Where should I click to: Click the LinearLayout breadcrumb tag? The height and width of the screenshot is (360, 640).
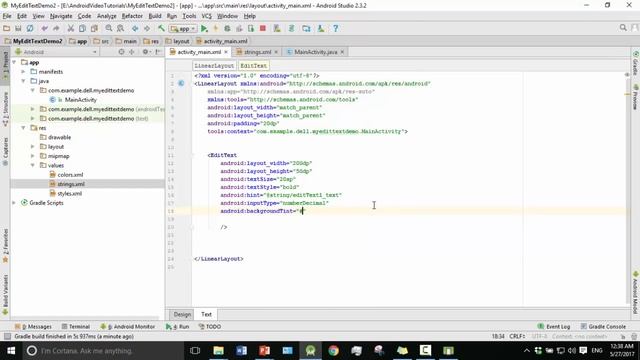[214, 66]
